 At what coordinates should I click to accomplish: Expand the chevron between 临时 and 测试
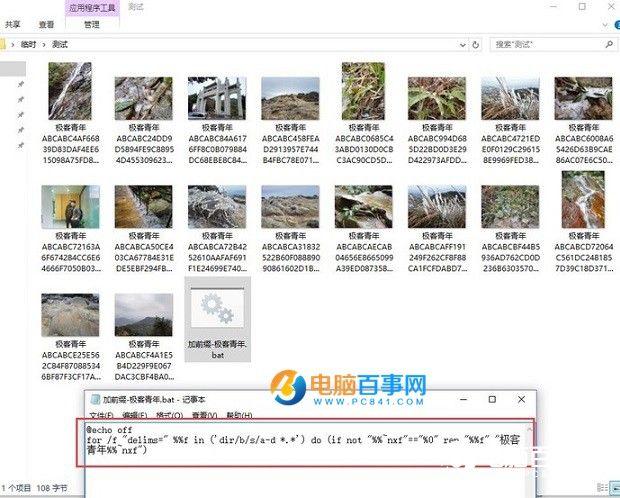(x=44, y=45)
